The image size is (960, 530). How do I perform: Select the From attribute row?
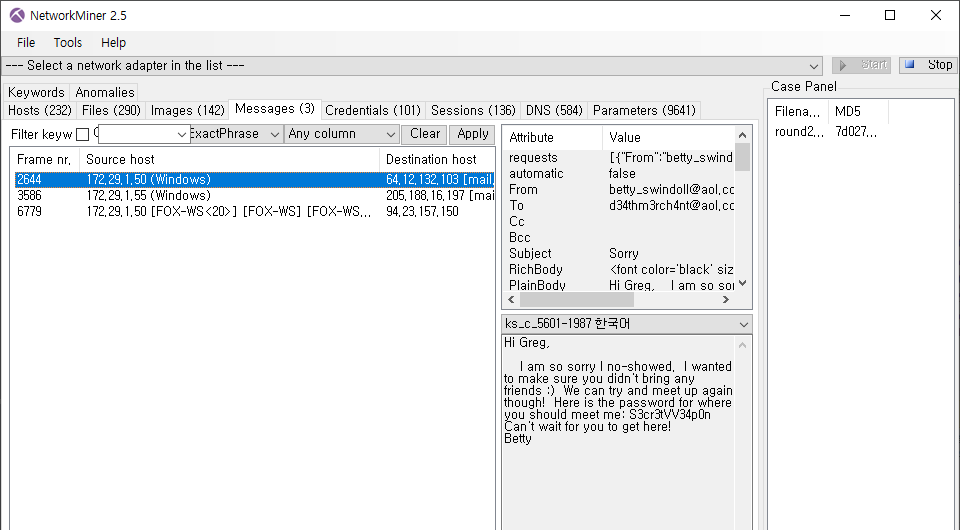(618, 190)
